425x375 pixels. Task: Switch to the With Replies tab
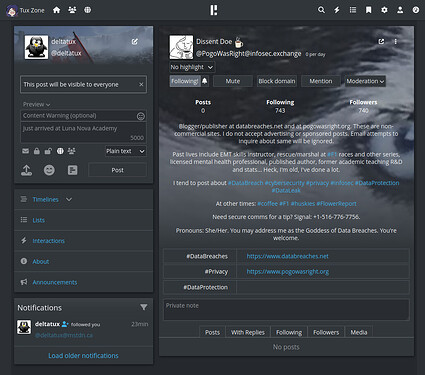[248, 332]
